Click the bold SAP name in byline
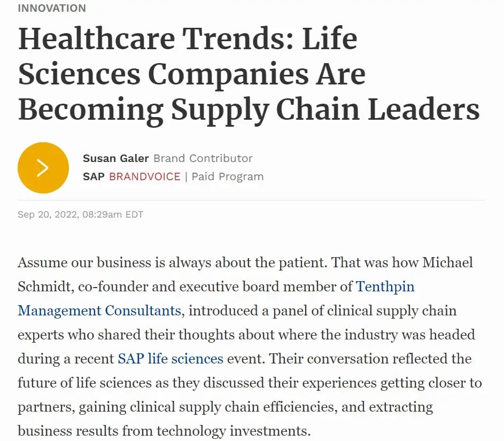This screenshot has width=504, height=441. click(94, 176)
